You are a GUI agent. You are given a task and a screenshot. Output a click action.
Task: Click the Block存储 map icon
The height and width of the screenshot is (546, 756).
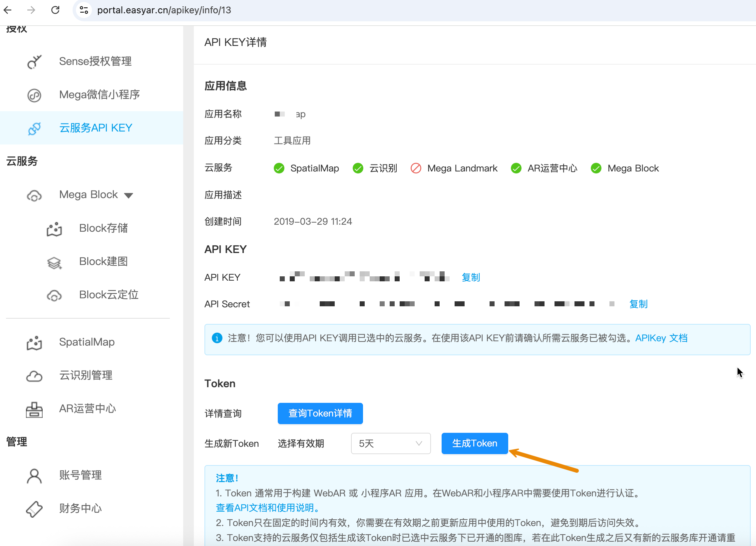click(54, 229)
